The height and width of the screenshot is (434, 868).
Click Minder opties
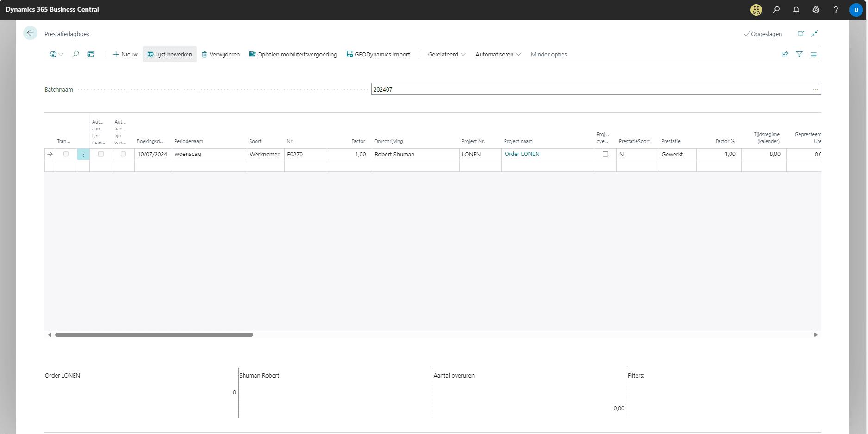point(549,54)
